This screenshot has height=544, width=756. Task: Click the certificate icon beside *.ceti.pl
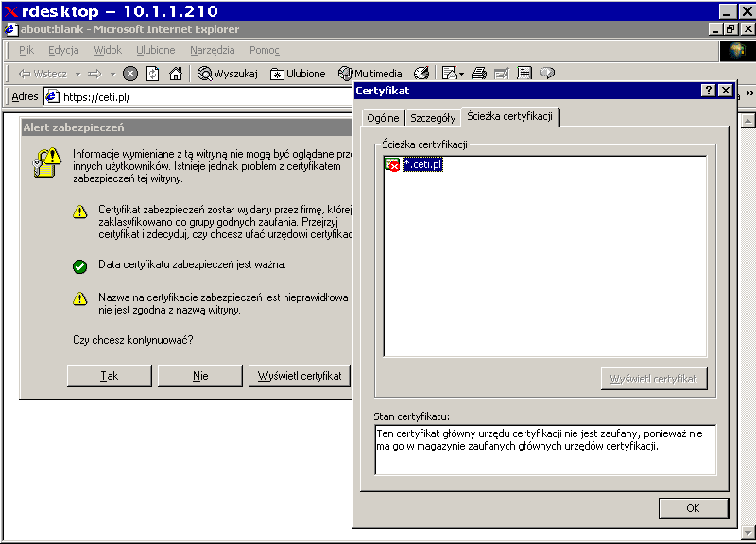click(392, 164)
